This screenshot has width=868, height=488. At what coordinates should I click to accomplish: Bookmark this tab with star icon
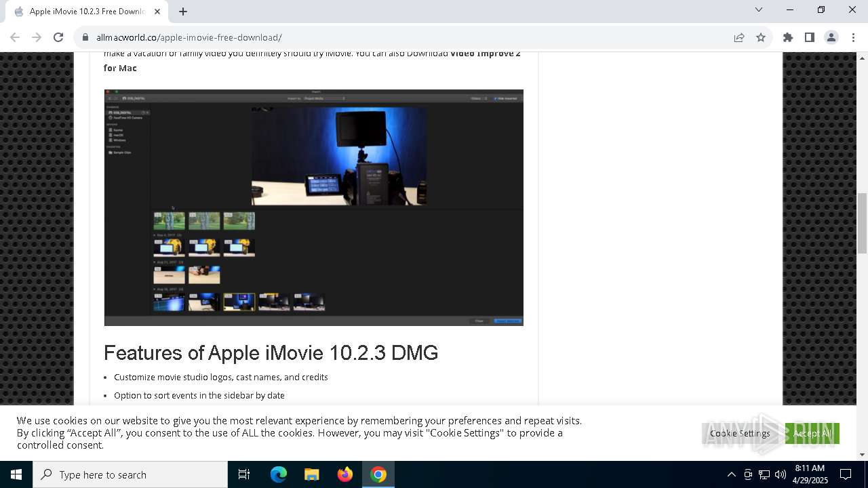coord(761,37)
